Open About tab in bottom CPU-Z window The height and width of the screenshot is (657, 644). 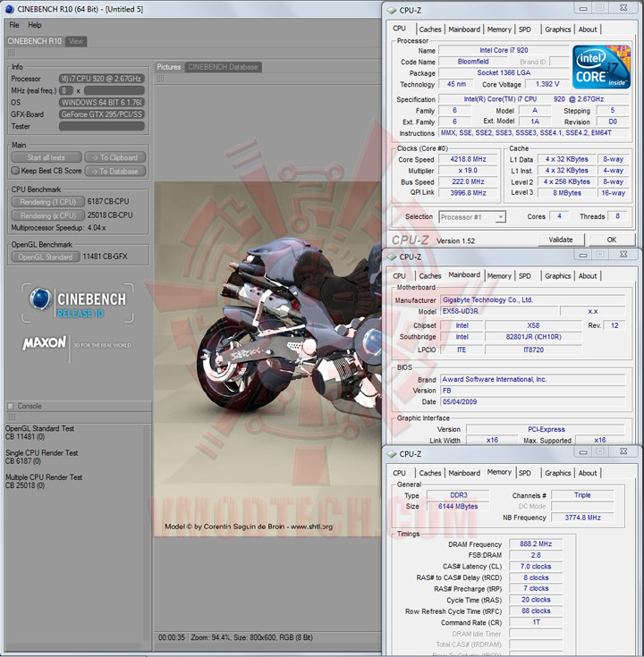pos(588,473)
